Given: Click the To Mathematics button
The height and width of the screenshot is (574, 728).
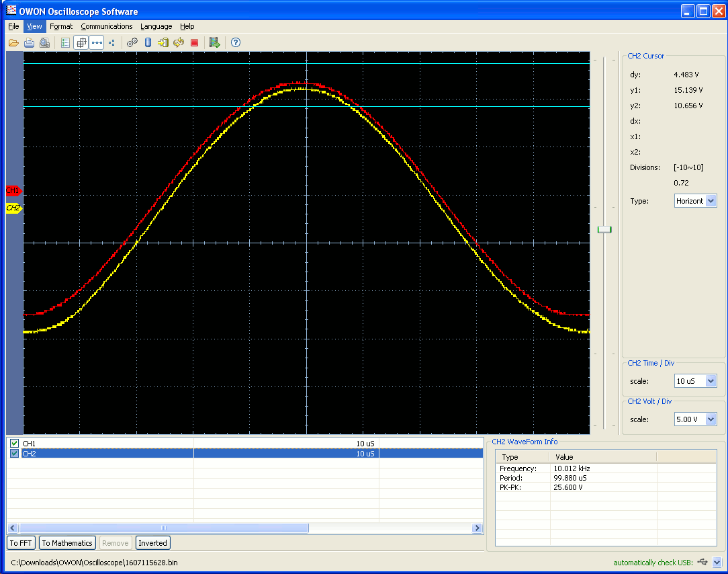Looking at the screenshot, I should (67, 543).
